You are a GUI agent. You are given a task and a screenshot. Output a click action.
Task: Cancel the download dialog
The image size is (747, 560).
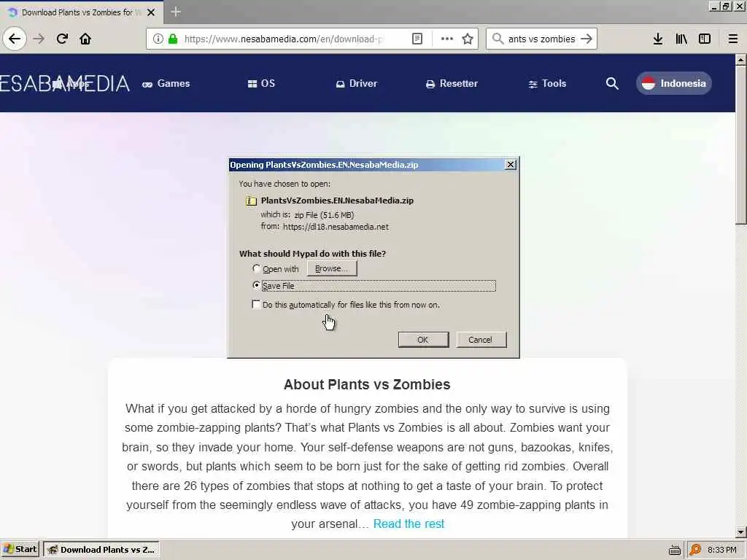pyautogui.click(x=481, y=340)
